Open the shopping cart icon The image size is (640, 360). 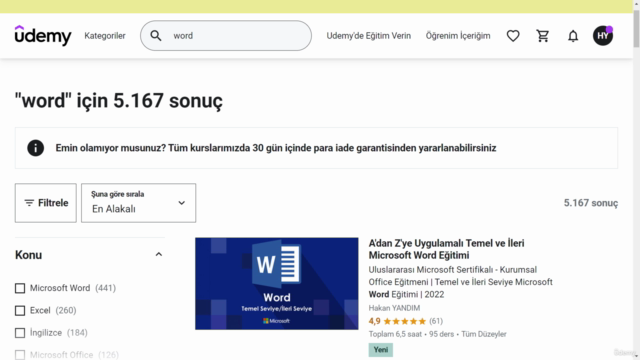[543, 36]
